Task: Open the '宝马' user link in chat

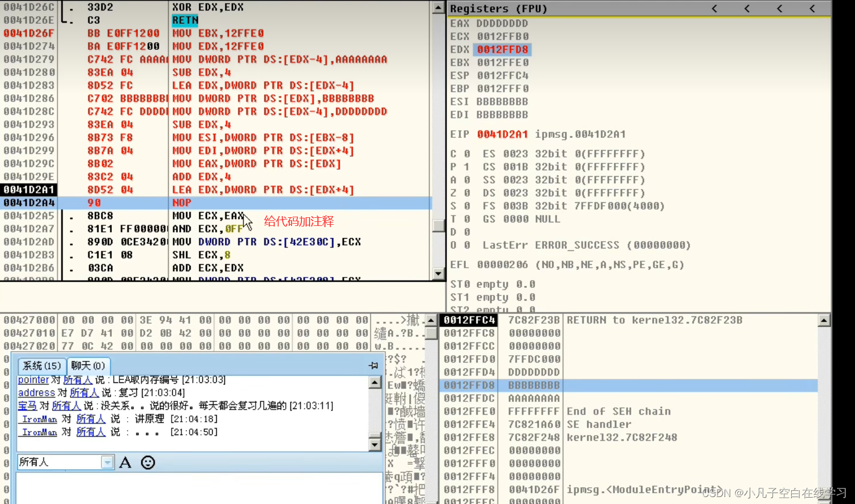Action: 27,406
